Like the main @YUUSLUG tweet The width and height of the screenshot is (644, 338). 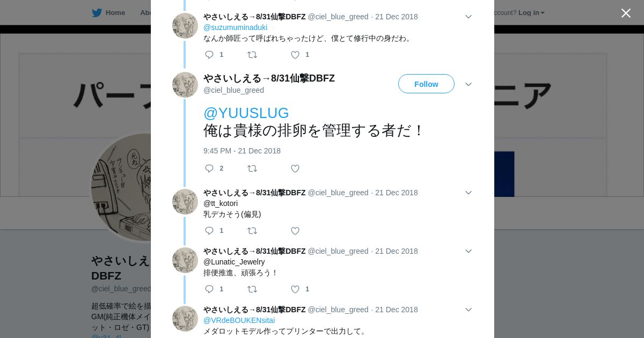click(295, 168)
